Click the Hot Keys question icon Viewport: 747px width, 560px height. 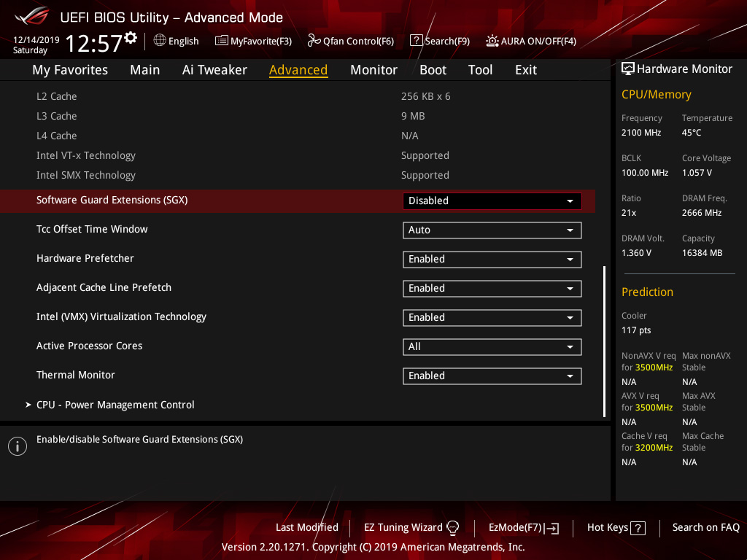(x=638, y=528)
